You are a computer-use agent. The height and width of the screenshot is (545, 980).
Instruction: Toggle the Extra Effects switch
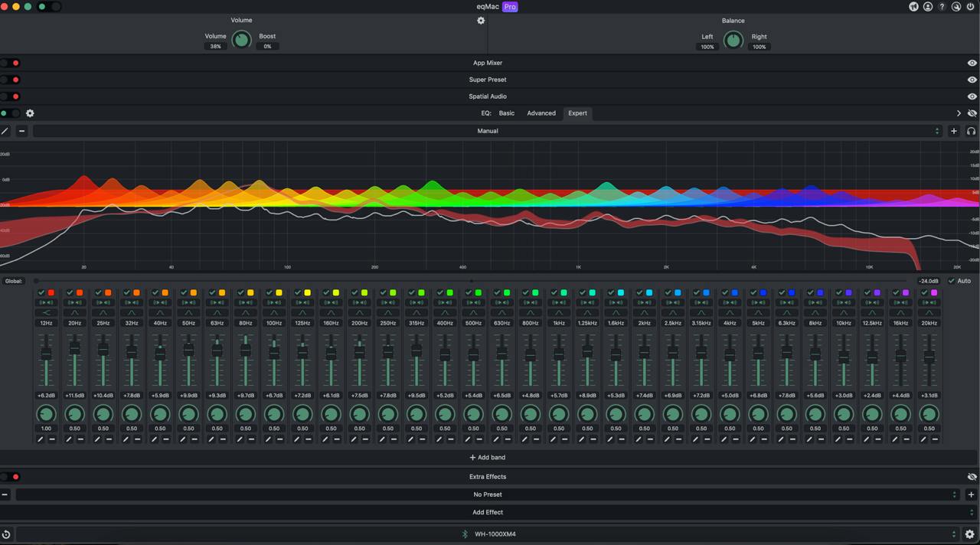[10, 477]
